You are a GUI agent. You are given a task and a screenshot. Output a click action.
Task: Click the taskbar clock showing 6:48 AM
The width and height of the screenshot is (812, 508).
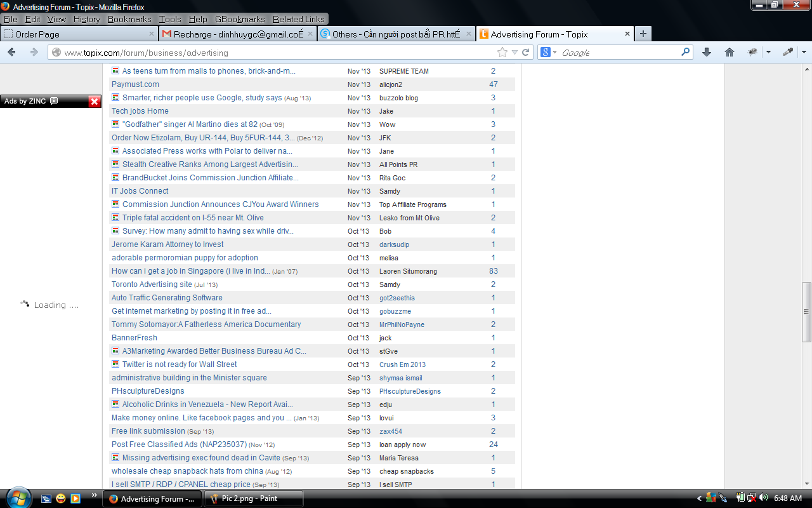(x=788, y=498)
